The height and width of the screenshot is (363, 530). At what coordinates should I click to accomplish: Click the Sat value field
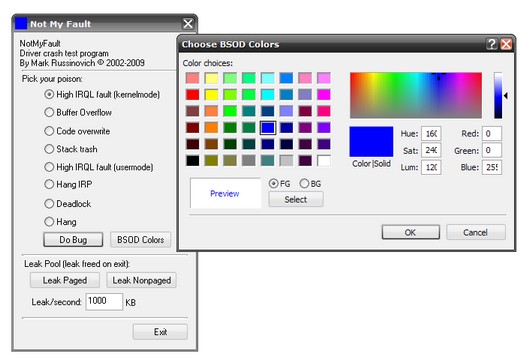coord(431,150)
